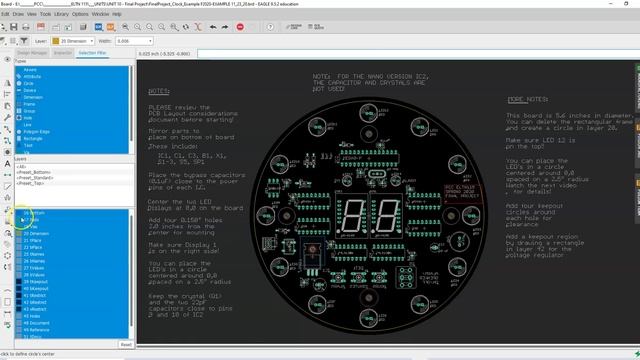
Task: Click the Reset button below layers list
Action: point(126,344)
